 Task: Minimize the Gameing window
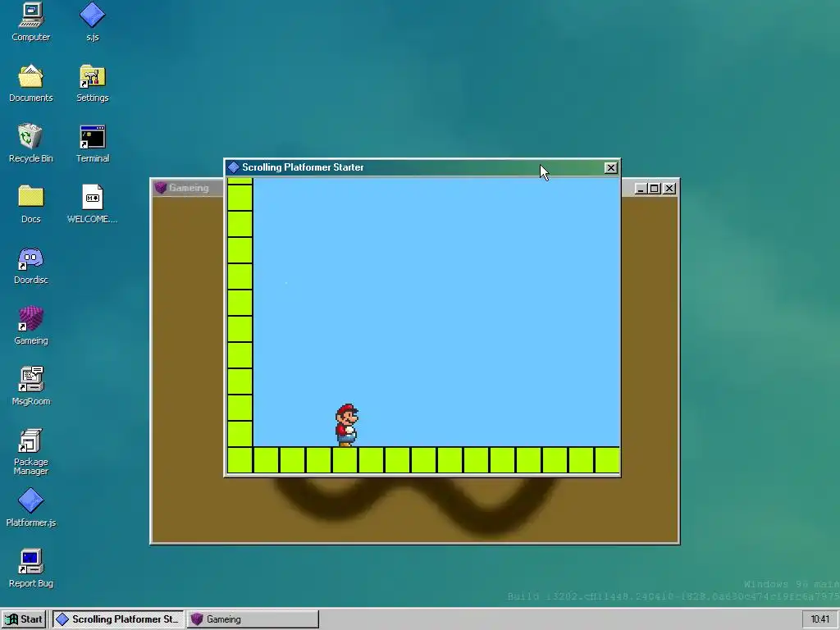tap(640, 189)
